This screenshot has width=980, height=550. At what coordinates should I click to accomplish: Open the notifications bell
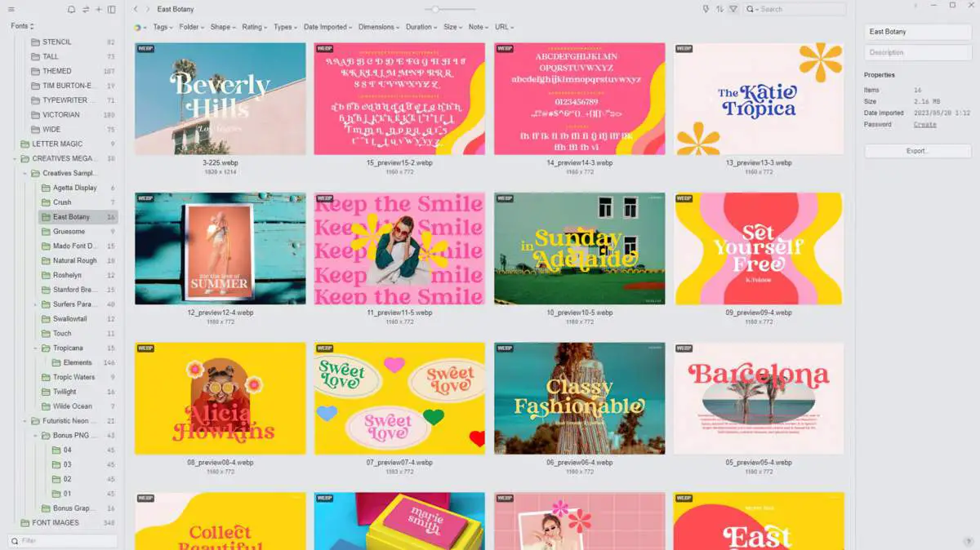[x=71, y=10]
